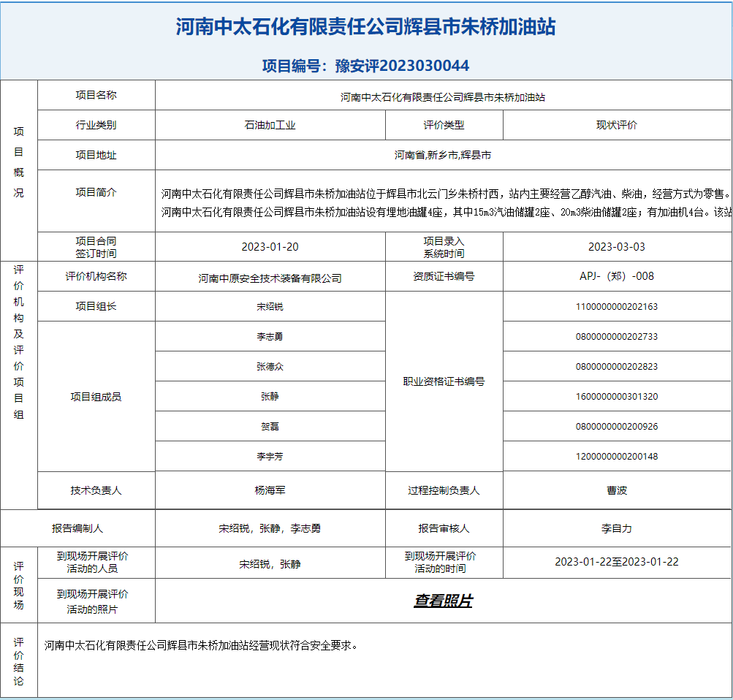Click the 项目组长 label
Screen dimensions: 733x700
point(96,306)
